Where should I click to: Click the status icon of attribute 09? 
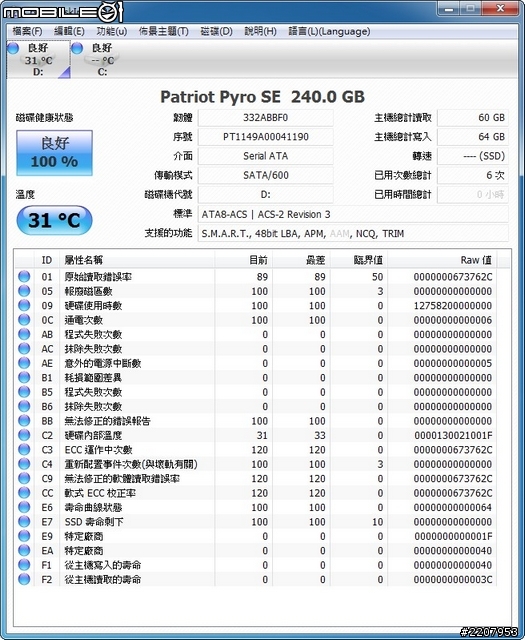[x=24, y=305]
